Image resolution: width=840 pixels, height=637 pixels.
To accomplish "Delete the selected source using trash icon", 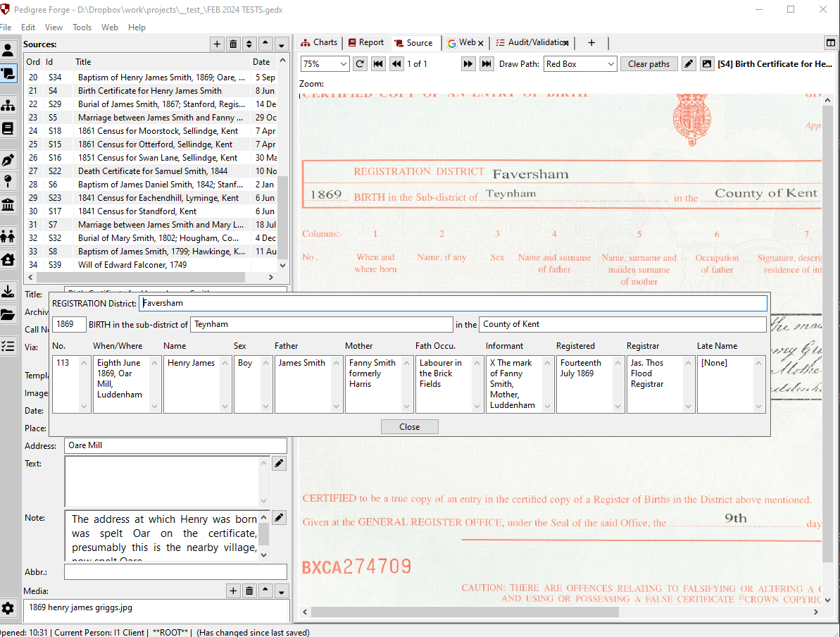I will tap(233, 44).
